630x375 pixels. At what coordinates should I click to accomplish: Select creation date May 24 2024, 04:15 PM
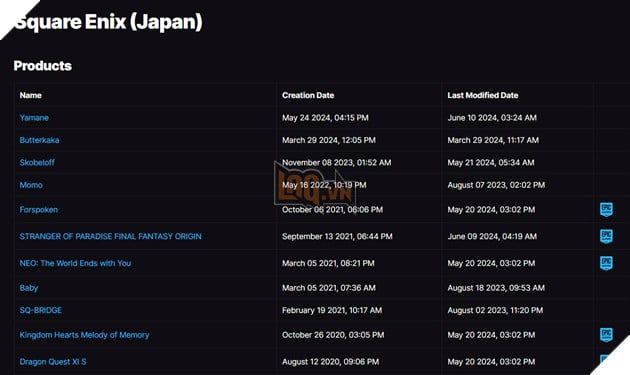point(325,118)
